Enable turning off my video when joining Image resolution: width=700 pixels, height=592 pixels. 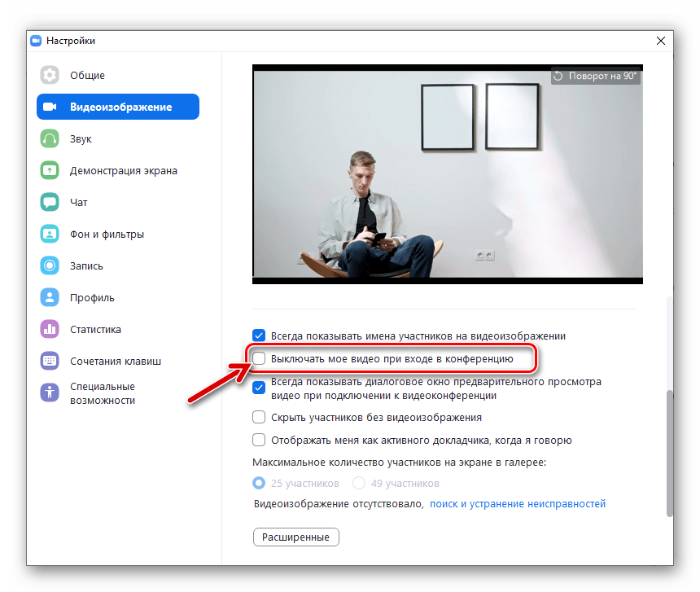(x=259, y=358)
